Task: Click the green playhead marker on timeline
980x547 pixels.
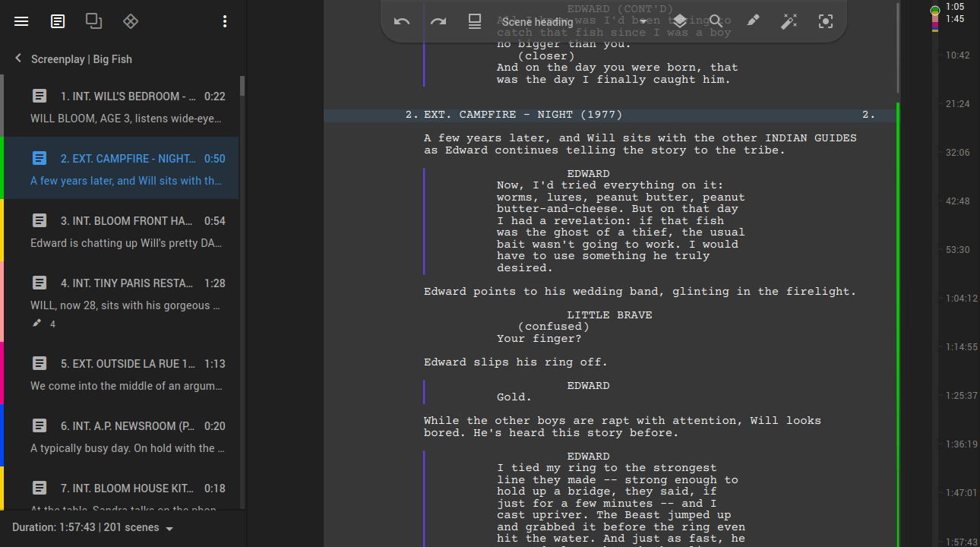Action: pyautogui.click(x=935, y=10)
